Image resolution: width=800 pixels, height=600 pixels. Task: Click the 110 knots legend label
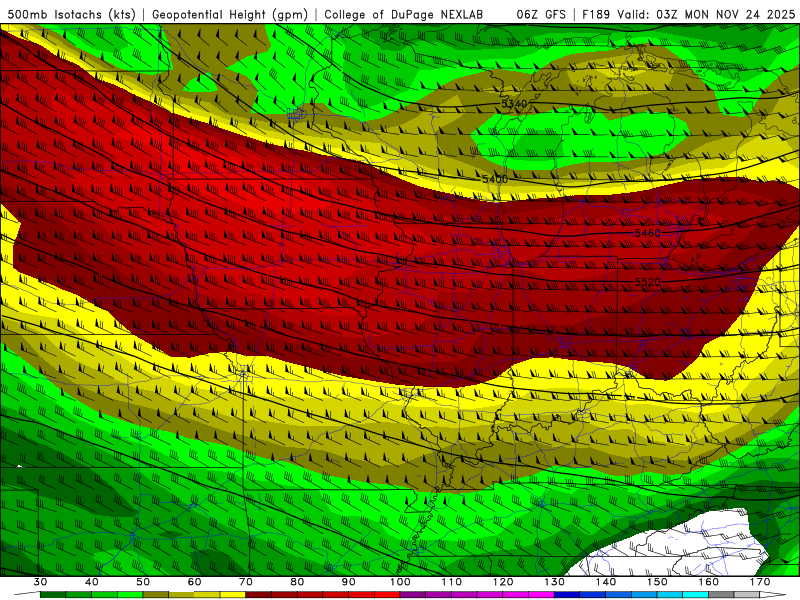point(452,582)
